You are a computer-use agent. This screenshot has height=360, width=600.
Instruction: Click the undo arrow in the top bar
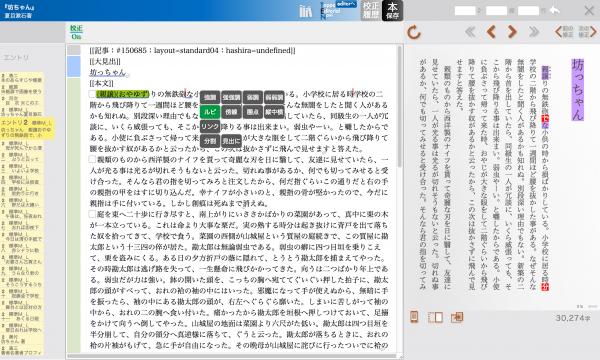554,10
